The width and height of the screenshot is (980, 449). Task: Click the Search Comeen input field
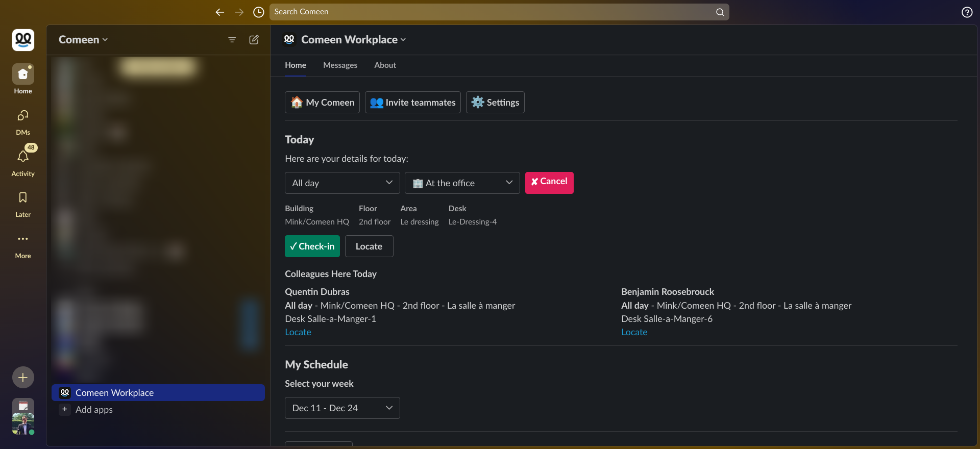(499, 12)
